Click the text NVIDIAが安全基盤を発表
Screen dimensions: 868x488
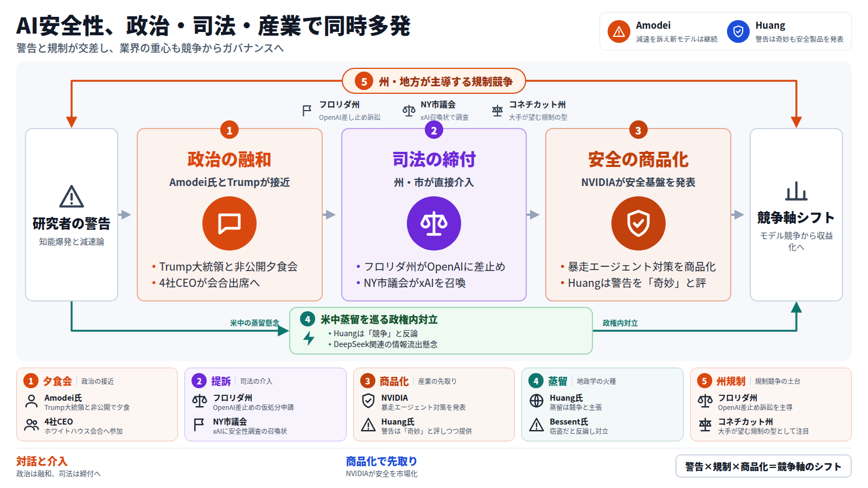tap(638, 183)
